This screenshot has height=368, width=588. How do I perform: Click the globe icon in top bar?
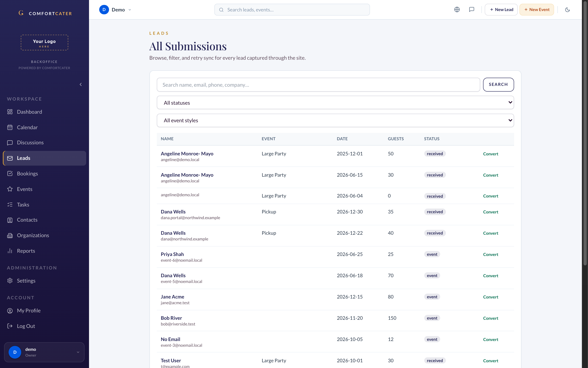(x=457, y=9)
